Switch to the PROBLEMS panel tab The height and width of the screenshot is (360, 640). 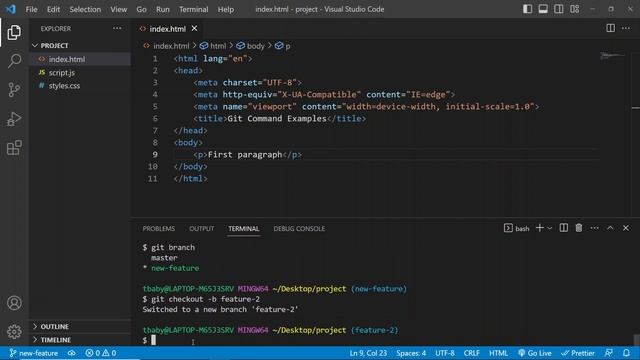tap(159, 229)
